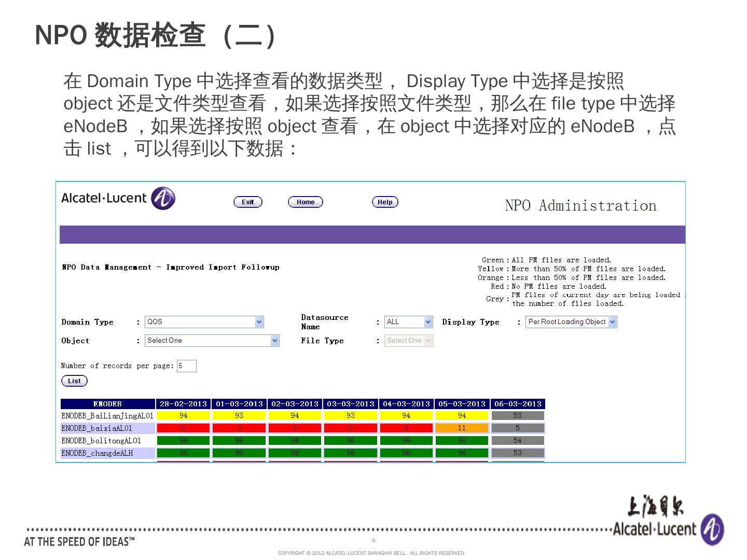Screen dimensions: 747x560
Task: Expand the Display Type dropdown
Action: [x=571, y=322]
